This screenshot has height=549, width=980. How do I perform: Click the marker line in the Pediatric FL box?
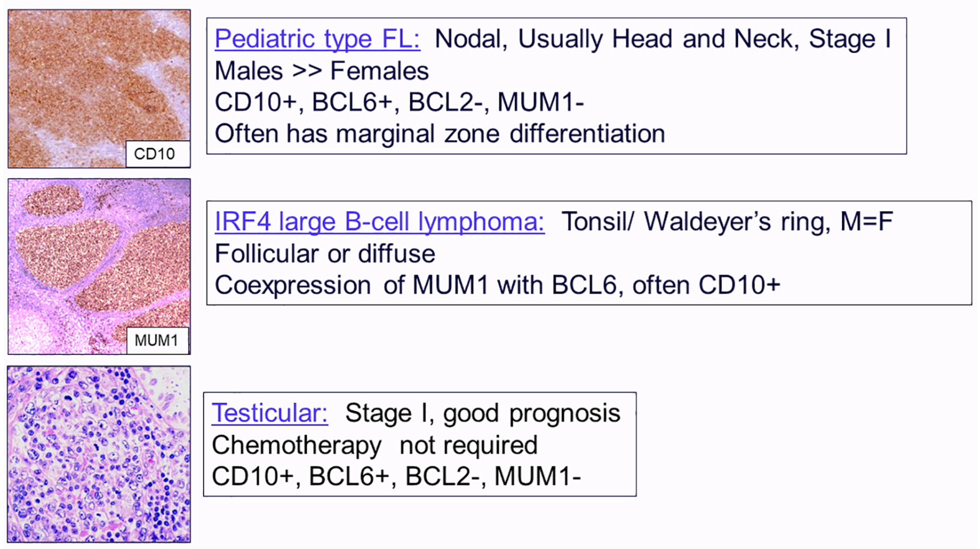[x=399, y=102]
